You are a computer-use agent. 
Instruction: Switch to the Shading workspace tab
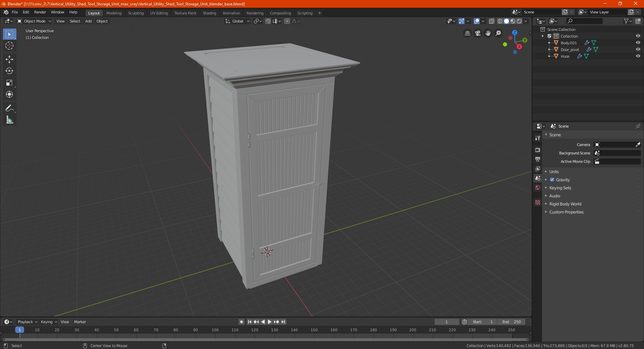209,13
